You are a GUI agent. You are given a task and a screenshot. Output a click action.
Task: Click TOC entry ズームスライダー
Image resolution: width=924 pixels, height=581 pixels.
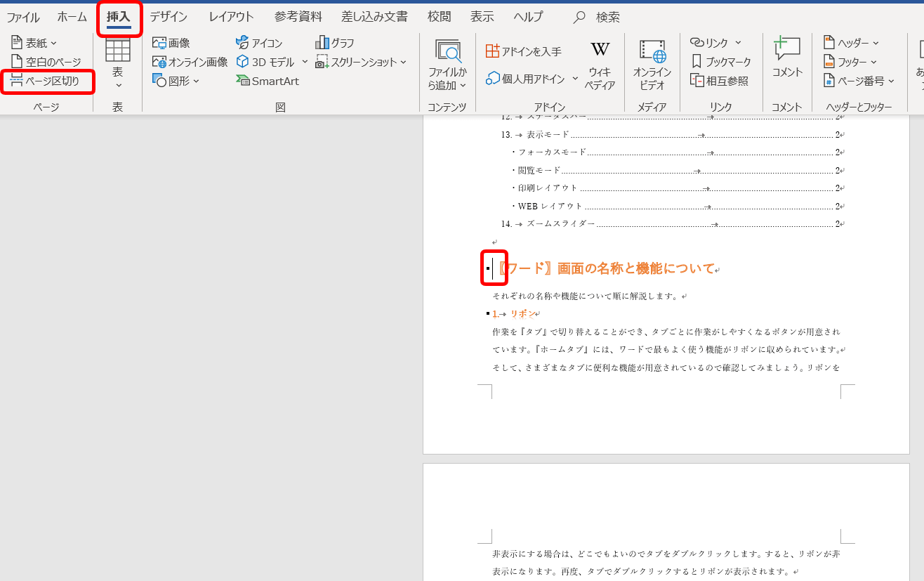tap(560, 224)
